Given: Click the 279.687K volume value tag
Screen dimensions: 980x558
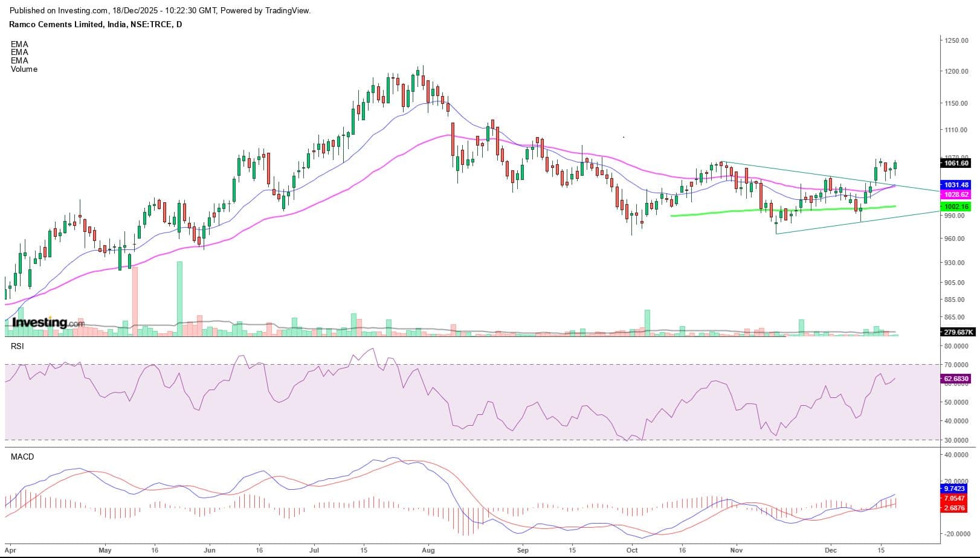Looking at the screenshot, I should click(958, 332).
